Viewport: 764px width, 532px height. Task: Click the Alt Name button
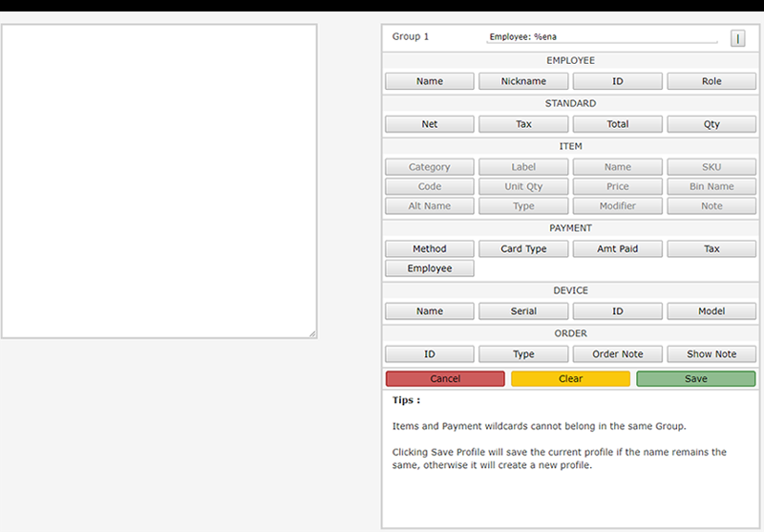point(429,206)
